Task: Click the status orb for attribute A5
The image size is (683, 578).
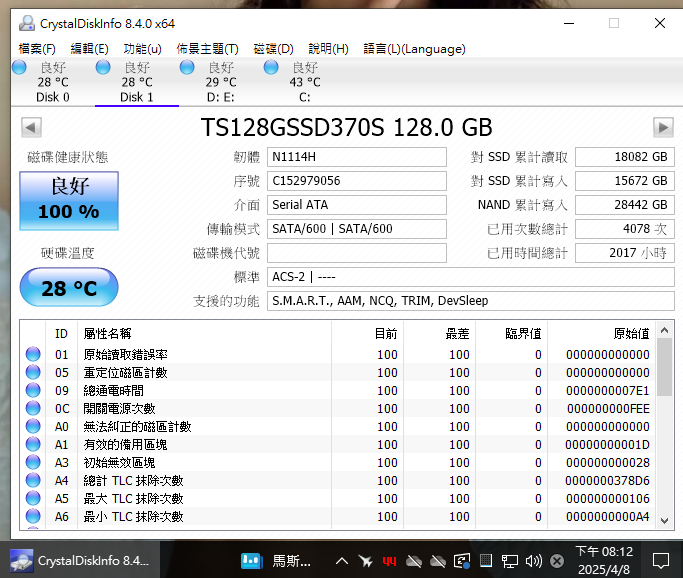Action: pyautogui.click(x=33, y=498)
